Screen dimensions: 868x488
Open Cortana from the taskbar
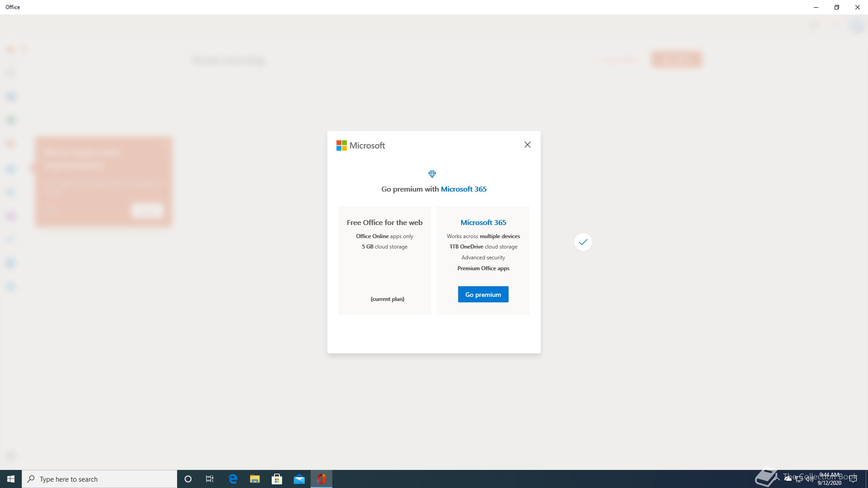pos(188,479)
